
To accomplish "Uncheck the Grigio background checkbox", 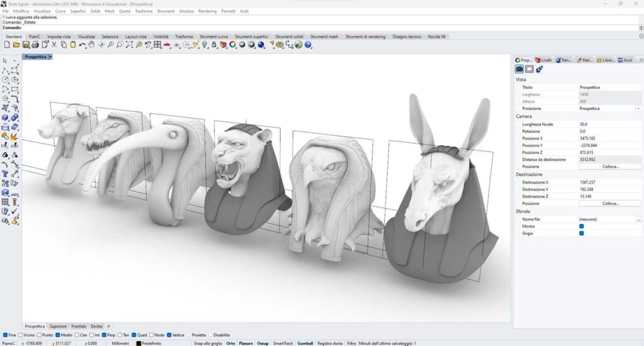I will point(582,233).
